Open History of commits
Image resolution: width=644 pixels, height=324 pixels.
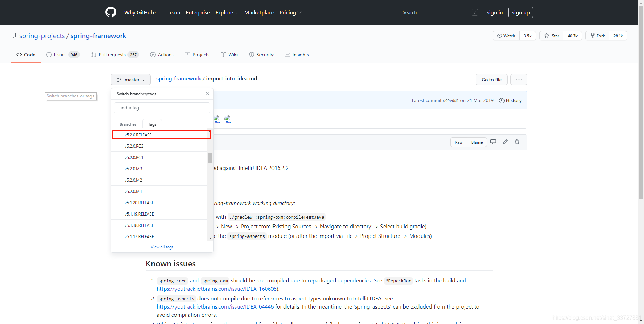point(510,100)
